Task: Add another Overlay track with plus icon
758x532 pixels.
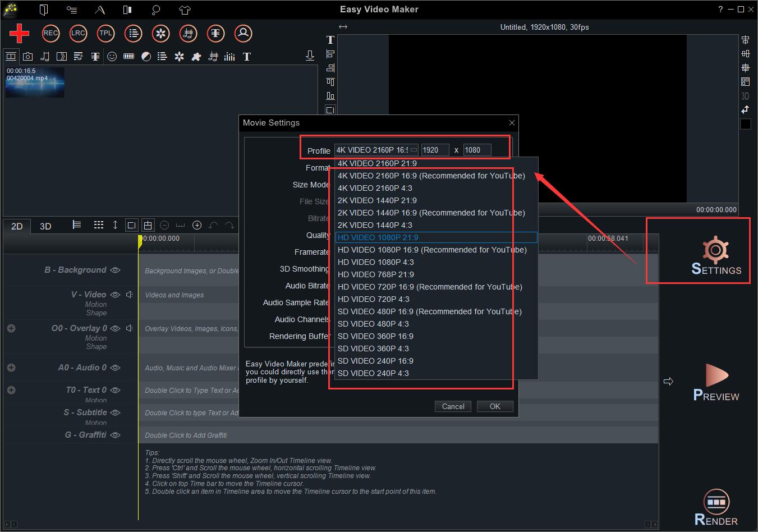Action: click(x=11, y=328)
